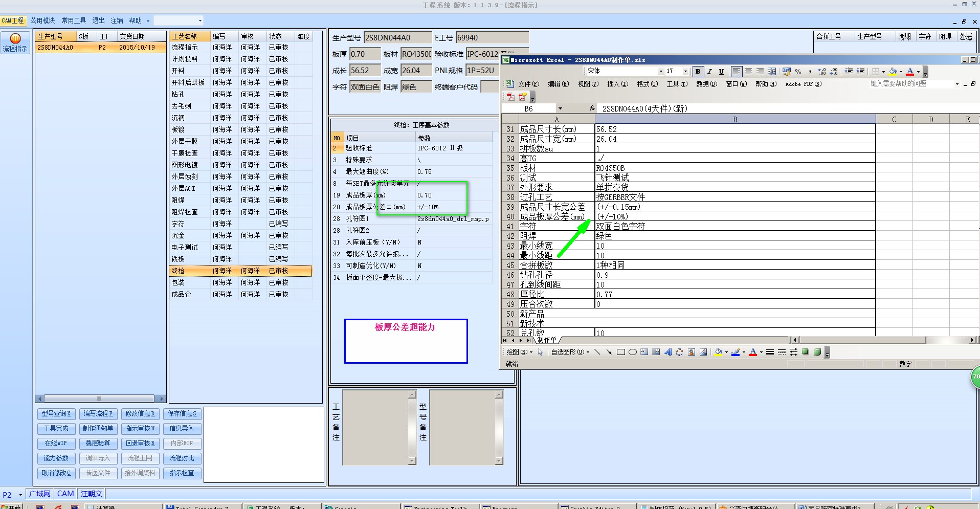Click the 保存信息 button
This screenshot has width=980, height=509.
pos(182,414)
